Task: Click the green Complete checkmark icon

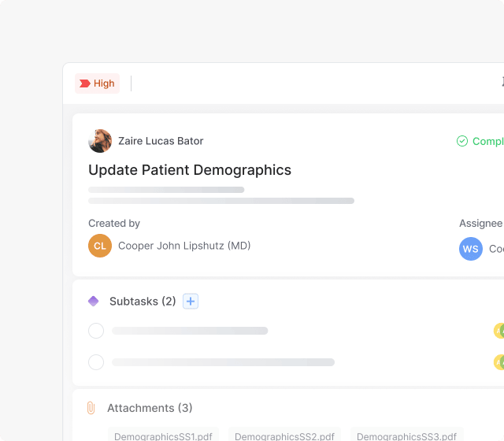Action: click(462, 141)
